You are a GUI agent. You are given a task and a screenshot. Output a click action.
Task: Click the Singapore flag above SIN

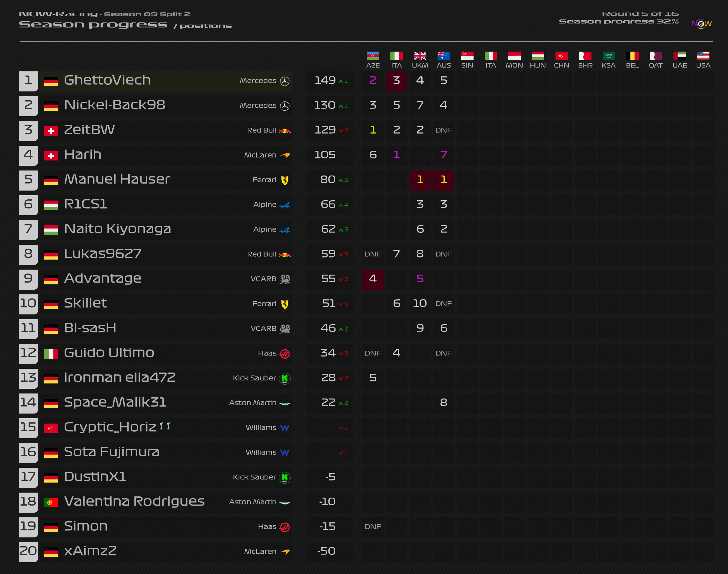(x=467, y=55)
